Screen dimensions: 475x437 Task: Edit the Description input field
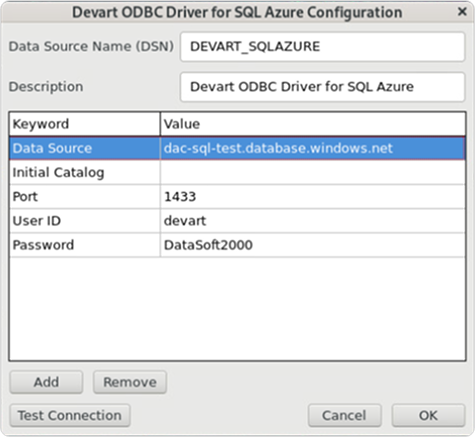(x=322, y=87)
